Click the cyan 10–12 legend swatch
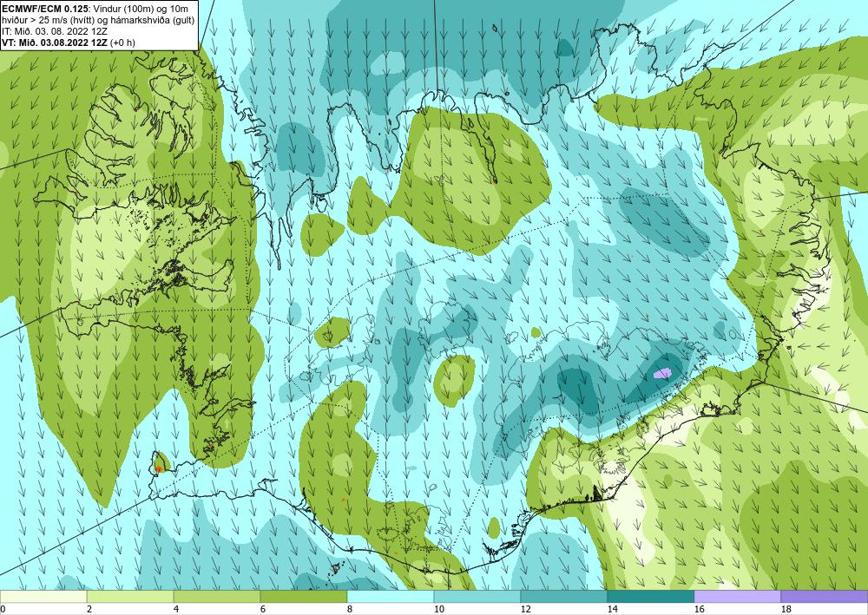The width and height of the screenshot is (868, 615). point(477,597)
